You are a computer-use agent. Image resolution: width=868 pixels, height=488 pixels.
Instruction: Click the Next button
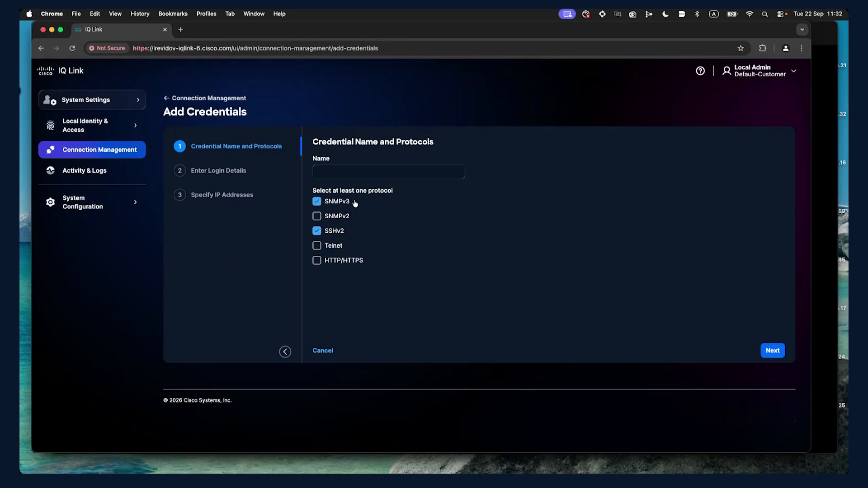772,351
